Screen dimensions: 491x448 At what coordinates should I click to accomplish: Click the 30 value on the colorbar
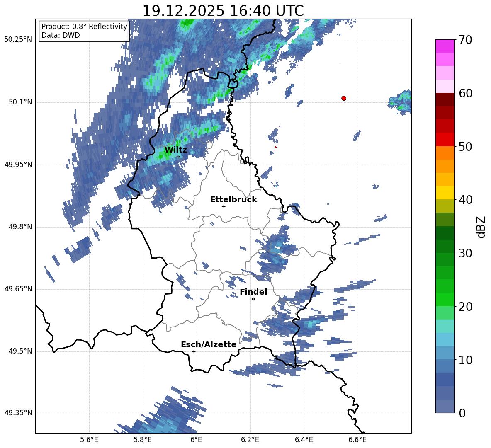465,253
